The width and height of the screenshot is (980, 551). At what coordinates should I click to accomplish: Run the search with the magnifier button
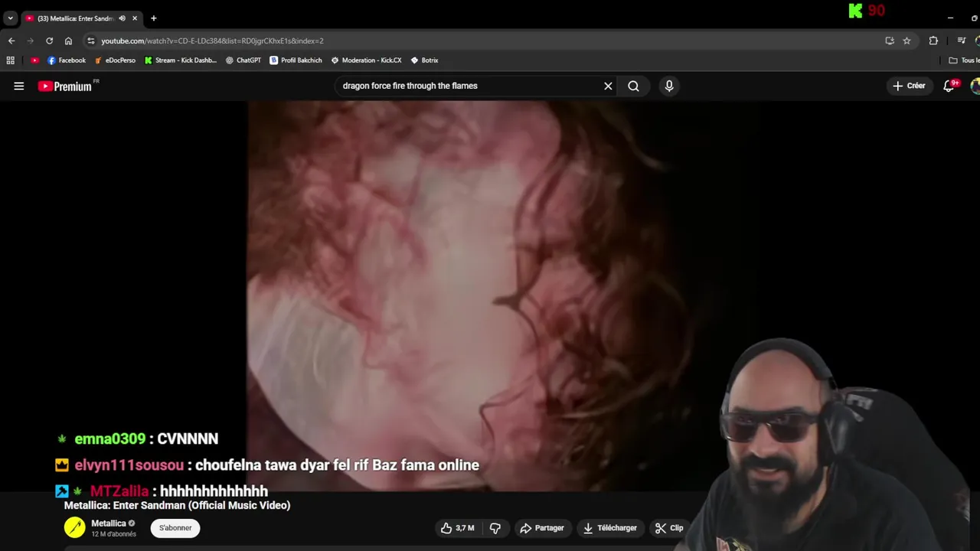click(633, 86)
